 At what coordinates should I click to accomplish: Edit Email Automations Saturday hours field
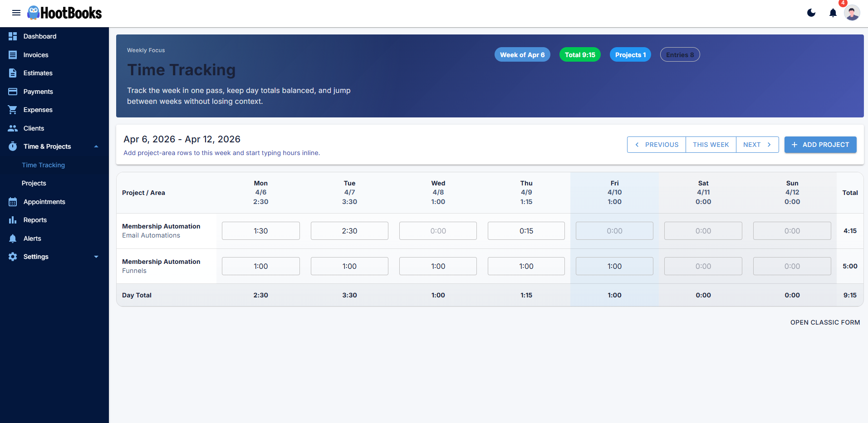click(703, 231)
